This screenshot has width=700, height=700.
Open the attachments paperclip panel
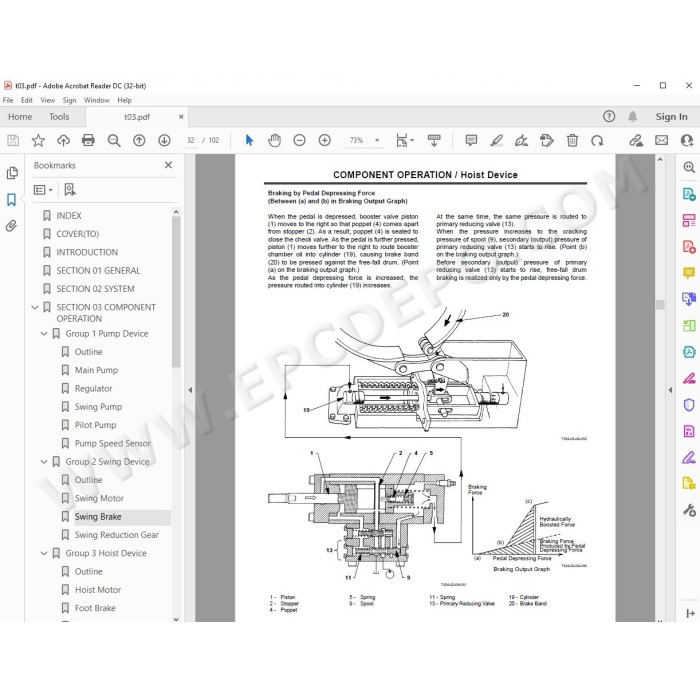tap(11, 226)
